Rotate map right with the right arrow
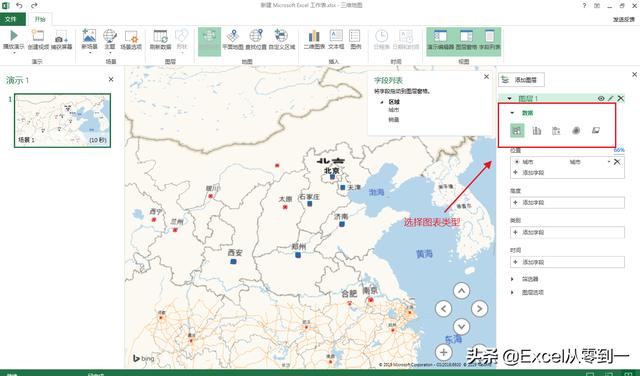Viewport: 640px width, 376px height. pos(480,309)
